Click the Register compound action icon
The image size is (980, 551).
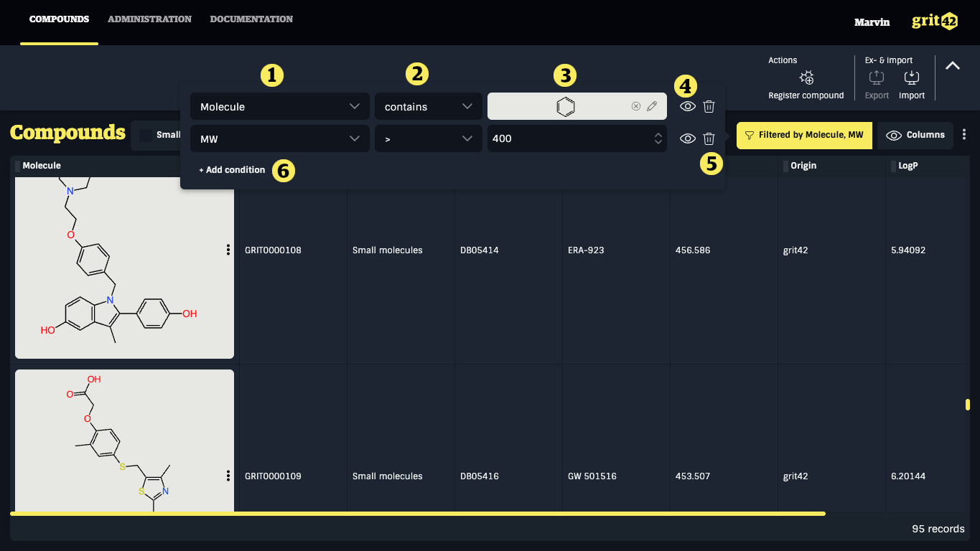(x=806, y=77)
